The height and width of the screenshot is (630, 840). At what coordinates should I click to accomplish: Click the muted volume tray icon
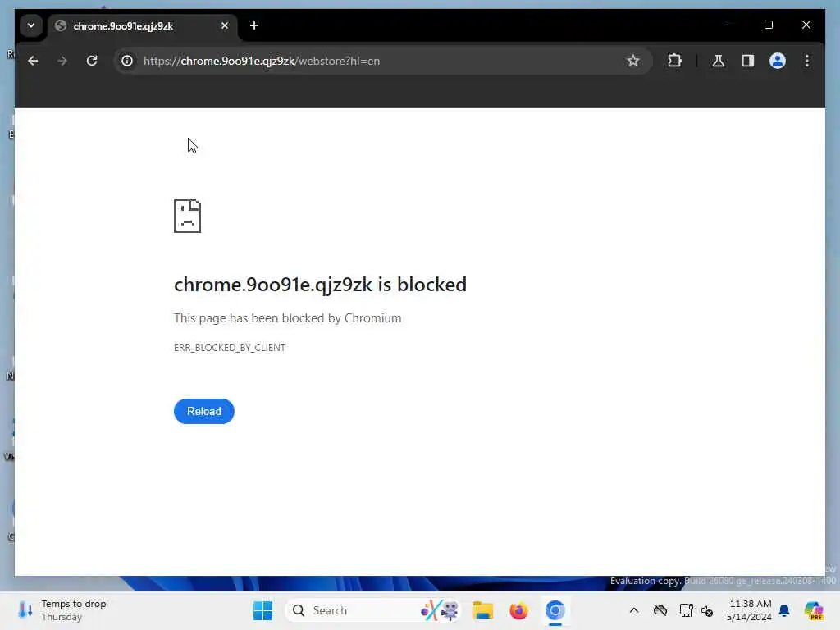pyautogui.click(x=707, y=610)
